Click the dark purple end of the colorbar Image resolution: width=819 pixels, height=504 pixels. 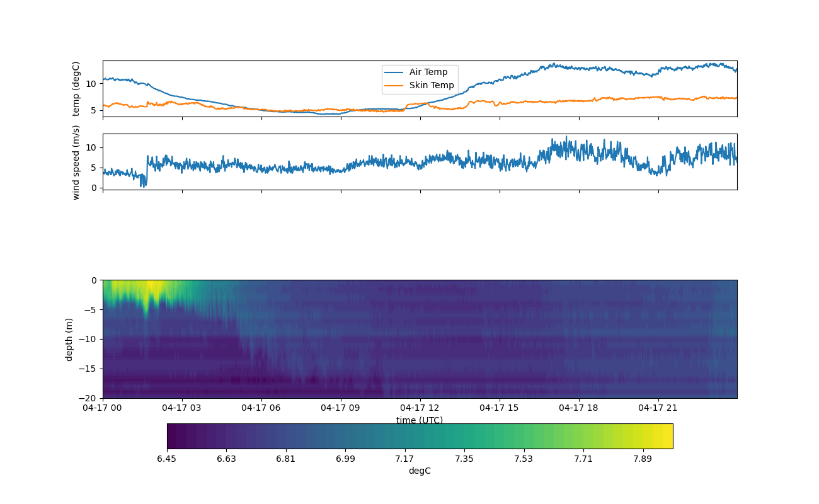point(173,436)
